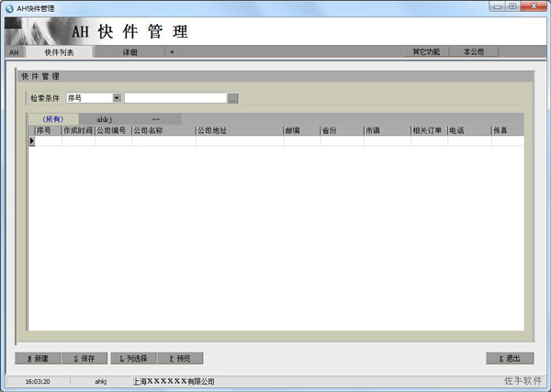The height and width of the screenshot is (392, 551).
Task: Click the 预览 preview button
Action: point(180,358)
